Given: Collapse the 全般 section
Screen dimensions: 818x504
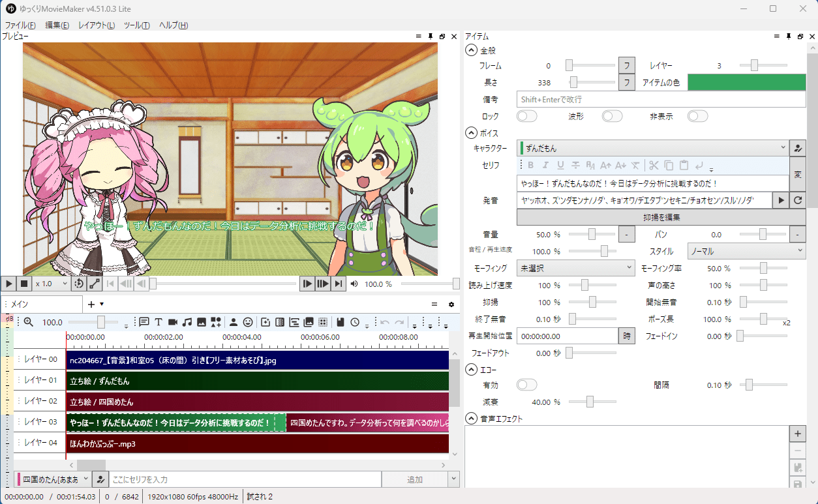Looking at the screenshot, I should 470,50.
